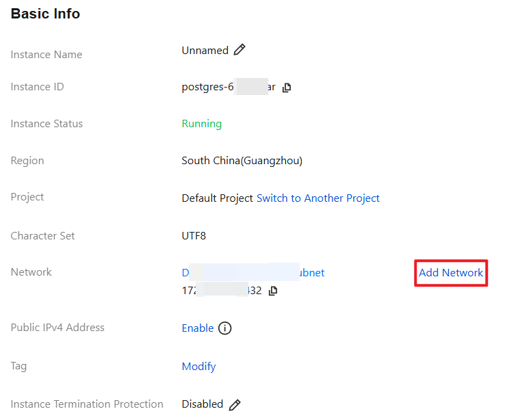Click the UTF8 character set value
This screenshot has width=505, height=420.
point(194,236)
